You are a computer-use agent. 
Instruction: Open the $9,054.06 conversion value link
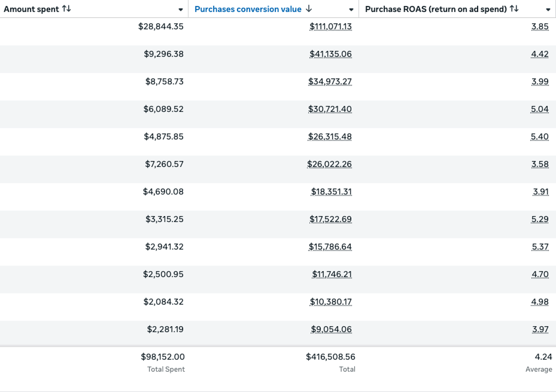[x=331, y=330]
